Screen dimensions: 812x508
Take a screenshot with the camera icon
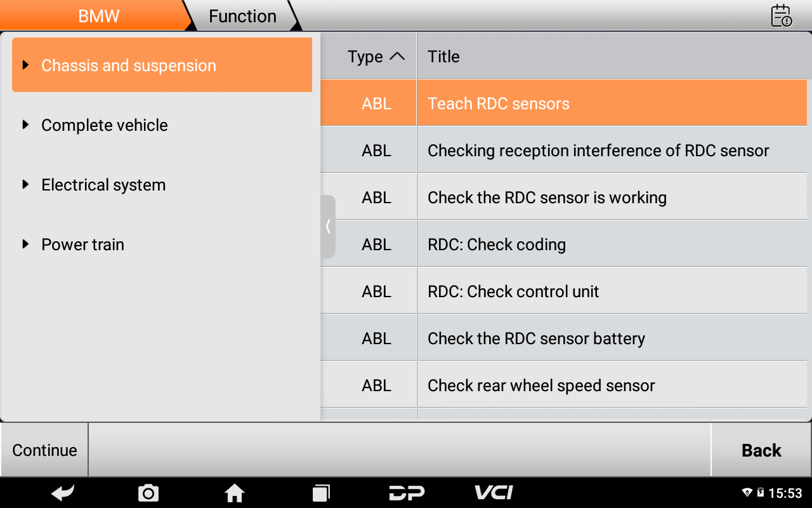[148, 493]
